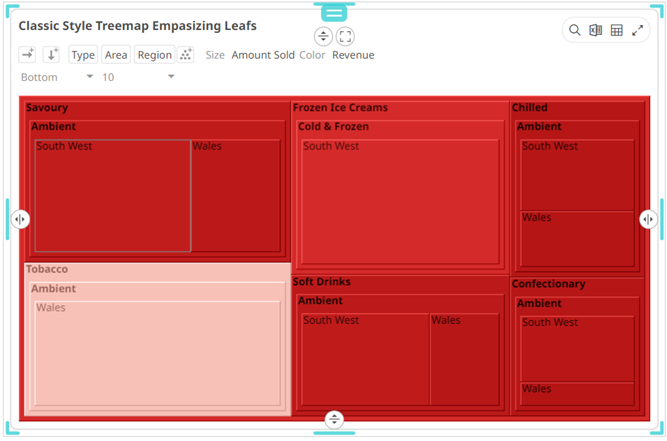This screenshot has height=441, width=667.
Task: Click the Classic Style Treemap title text
Action: pos(137,26)
